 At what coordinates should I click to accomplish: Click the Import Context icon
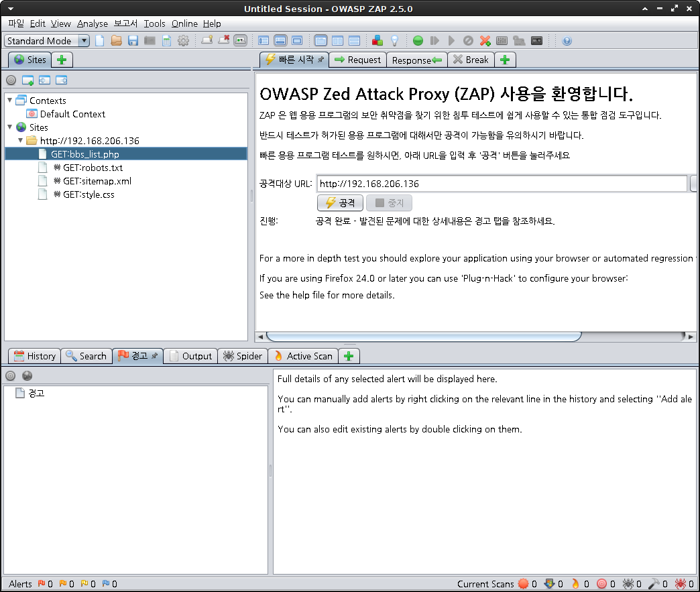click(x=45, y=80)
